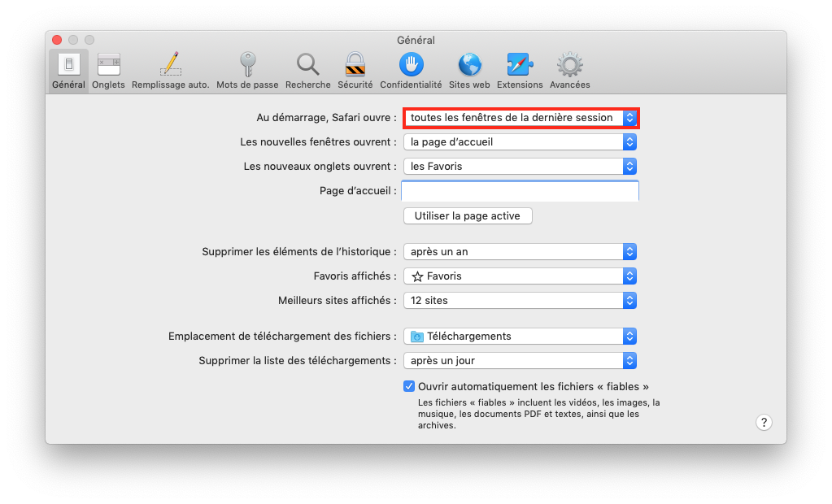Open the Avancées gear pane
Screen dimensions: 832x504
569,71
